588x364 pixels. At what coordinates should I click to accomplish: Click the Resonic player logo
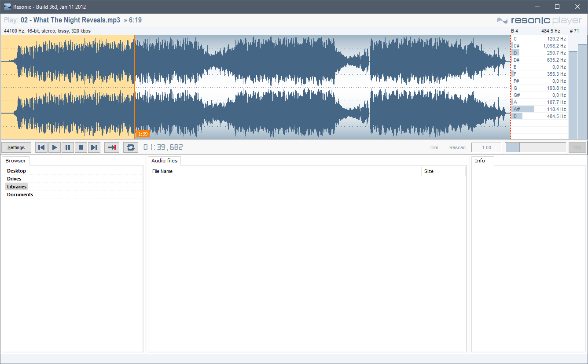pyautogui.click(x=539, y=20)
